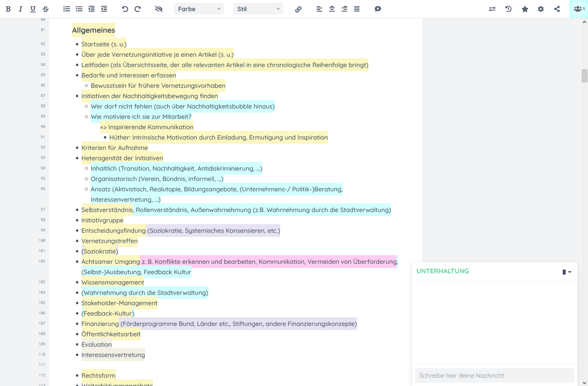The image size is (588, 386).
Task: Click the Unterhaltung chat title
Action: pos(443,271)
